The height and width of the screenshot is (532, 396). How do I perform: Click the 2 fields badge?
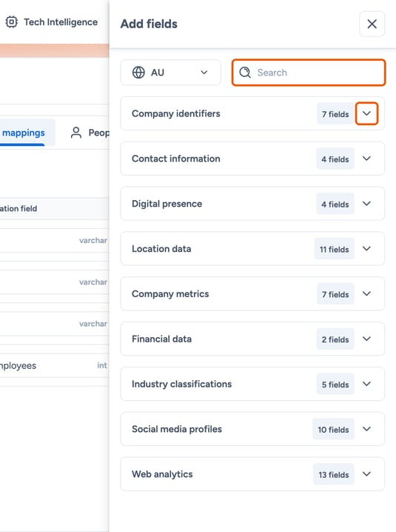pyautogui.click(x=335, y=339)
